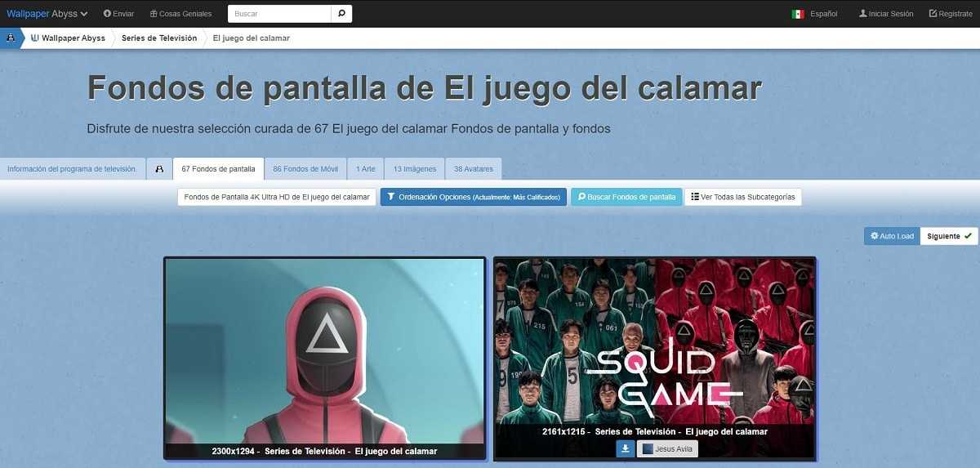Screen dimensions: 980x468
Task: Open the Cosas Geniales menu
Action: pos(180,13)
